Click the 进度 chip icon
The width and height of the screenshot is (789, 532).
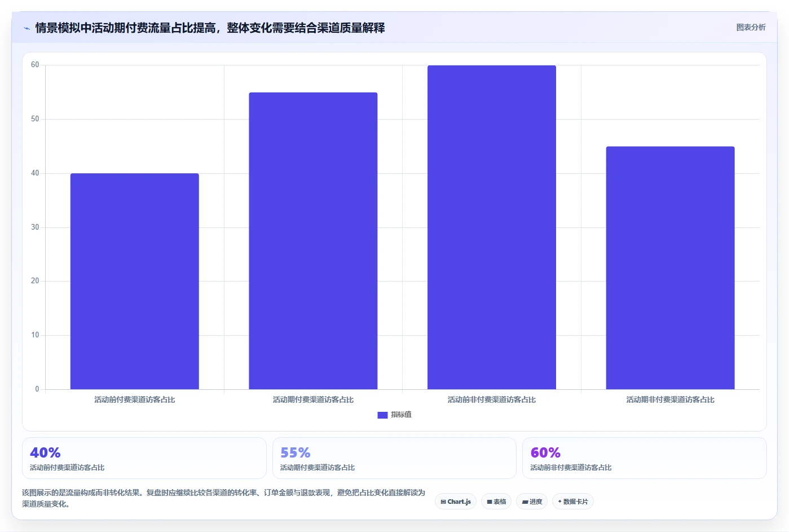[x=525, y=502]
